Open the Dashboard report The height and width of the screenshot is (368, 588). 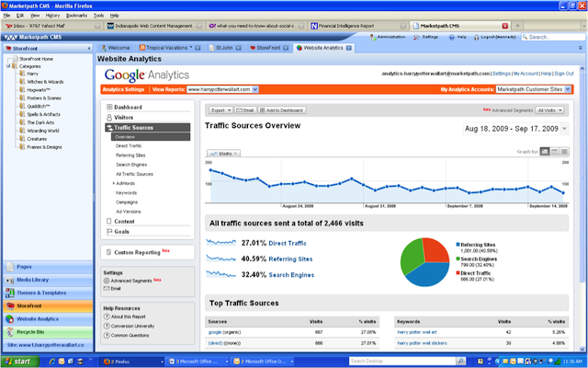pyautogui.click(x=128, y=108)
